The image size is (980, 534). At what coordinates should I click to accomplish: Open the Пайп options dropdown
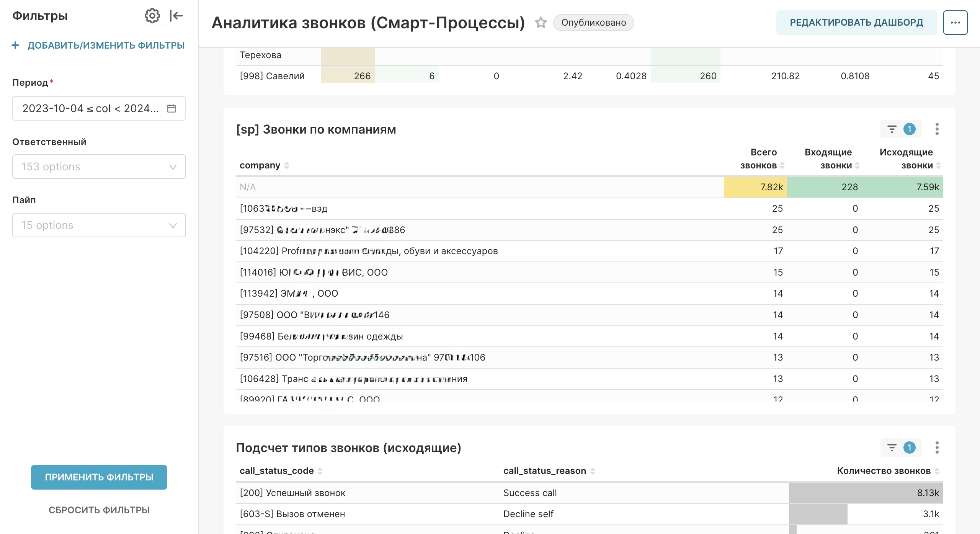point(99,225)
